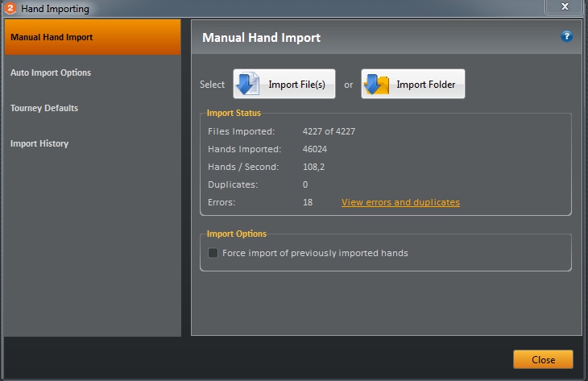Click the orange app logo in title bar

click(11, 9)
